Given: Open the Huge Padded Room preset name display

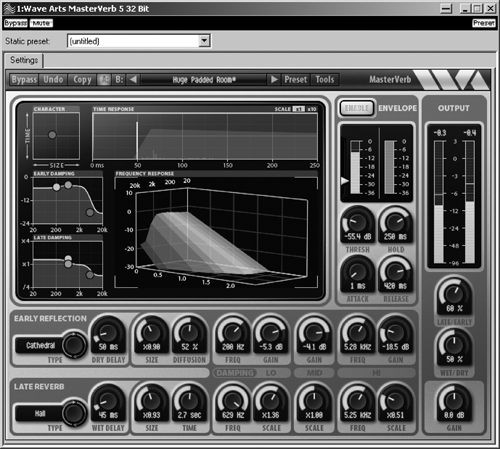Looking at the screenshot, I should tap(204, 80).
